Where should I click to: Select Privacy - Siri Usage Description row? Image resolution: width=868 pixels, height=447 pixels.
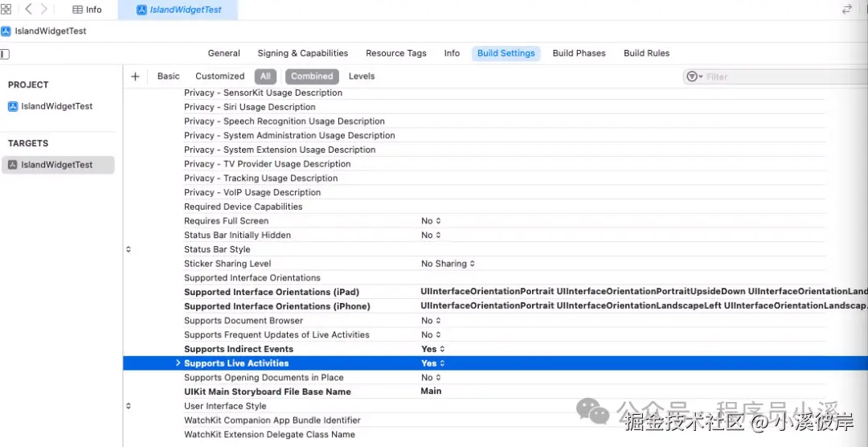(250, 107)
